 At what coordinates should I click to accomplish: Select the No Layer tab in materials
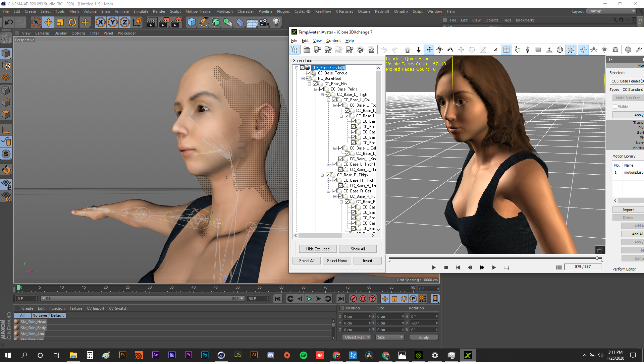point(40,315)
